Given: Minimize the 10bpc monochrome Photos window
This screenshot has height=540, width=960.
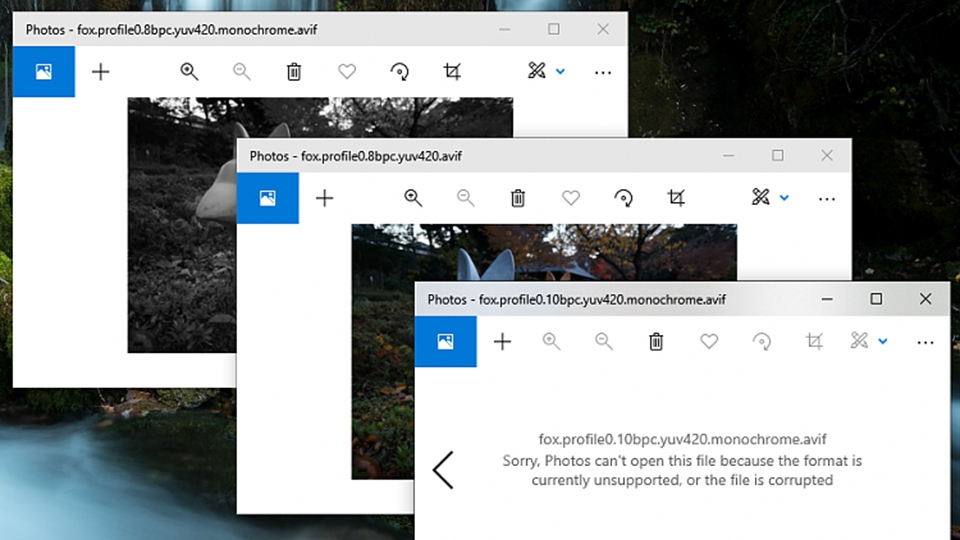Looking at the screenshot, I should click(827, 299).
